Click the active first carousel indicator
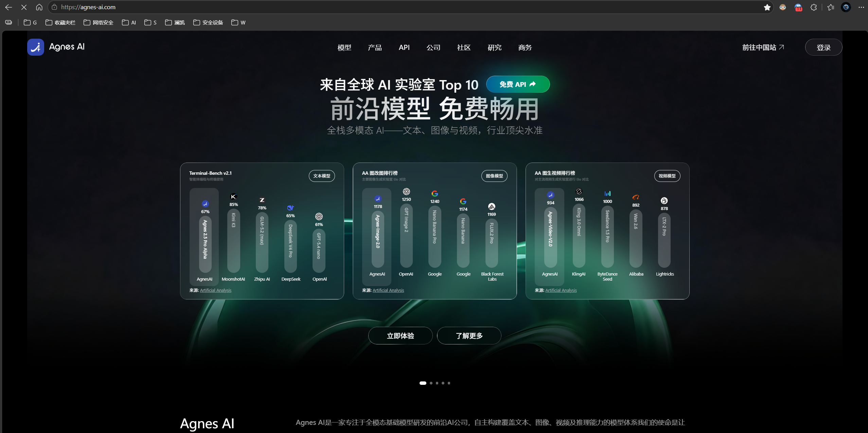Image resolution: width=868 pixels, height=433 pixels. coord(423,383)
